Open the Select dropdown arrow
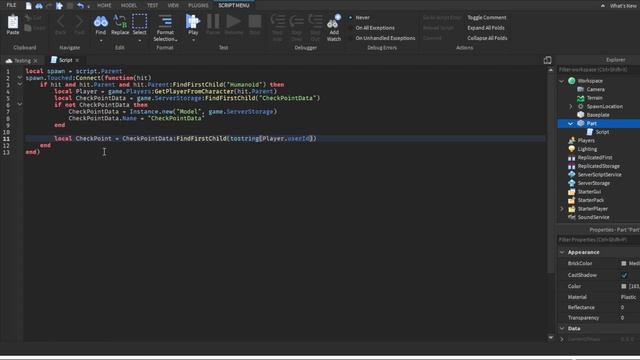Viewport: 640px width, 360px height. tap(139, 40)
